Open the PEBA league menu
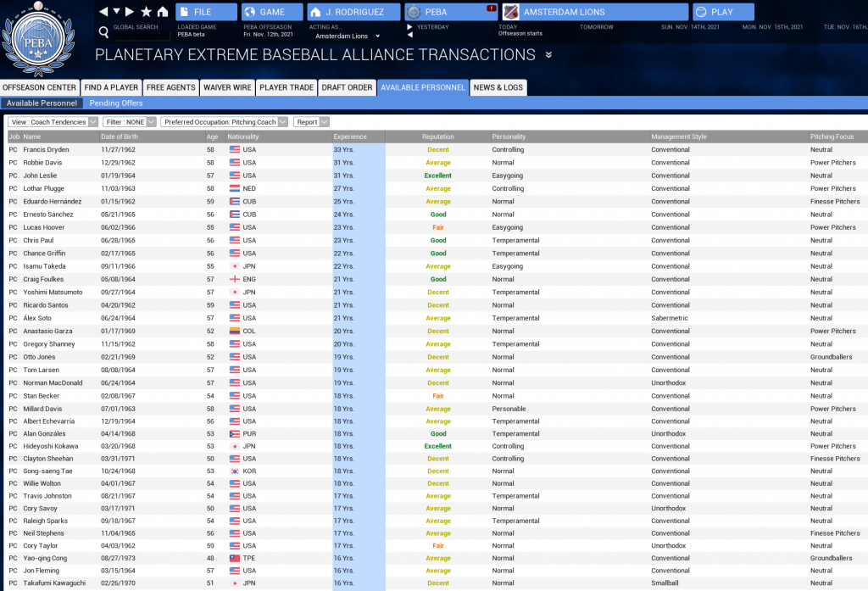Viewport: 868px width, 591px height. point(451,12)
